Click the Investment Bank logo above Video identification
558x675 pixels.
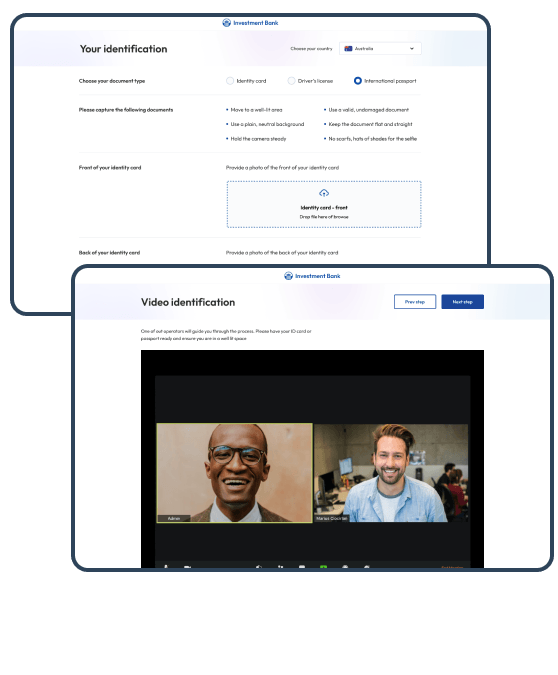point(312,276)
